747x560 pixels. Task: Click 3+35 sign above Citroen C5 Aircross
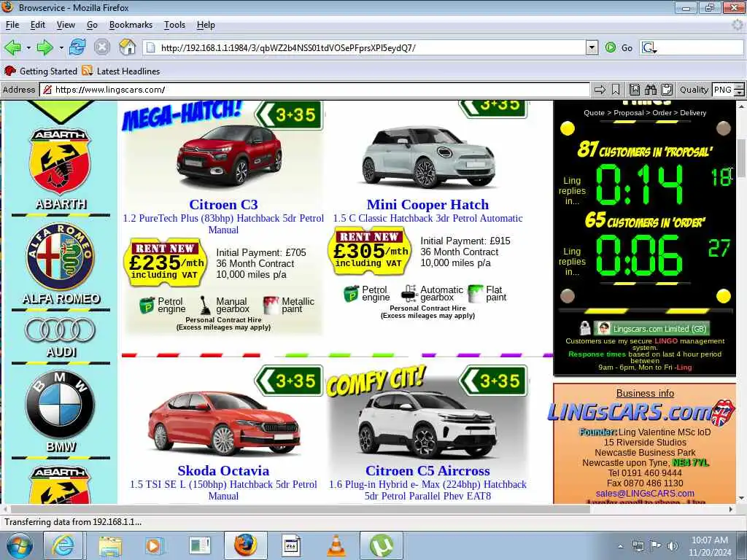click(x=494, y=381)
